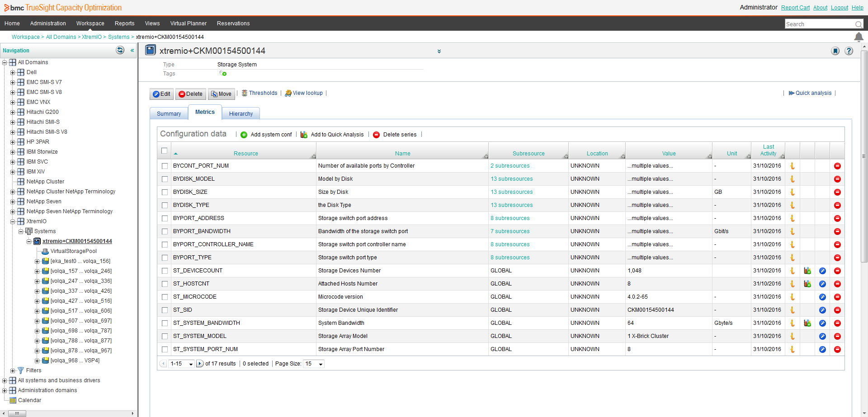Switch to the Summary tab
This screenshot has width=868, height=417.
pyautogui.click(x=169, y=114)
